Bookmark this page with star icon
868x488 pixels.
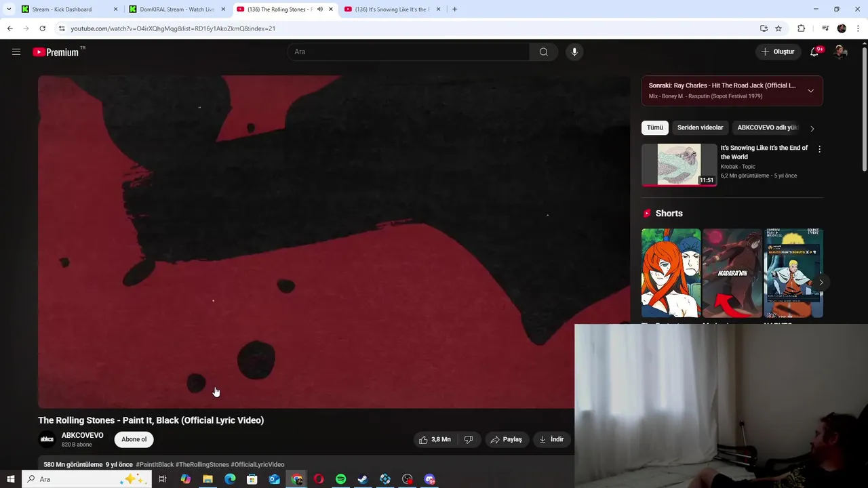(x=778, y=28)
